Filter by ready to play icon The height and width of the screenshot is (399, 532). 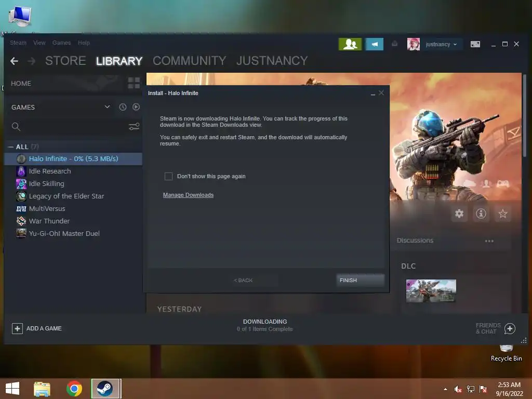point(136,107)
